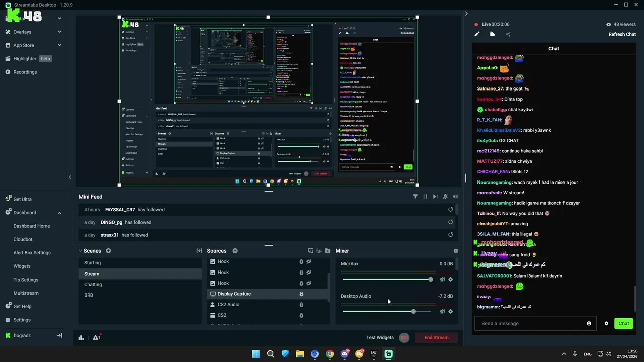This screenshot has width=644, height=362.
Task: Click the chat panel scrollbar
Action: tap(635, 299)
